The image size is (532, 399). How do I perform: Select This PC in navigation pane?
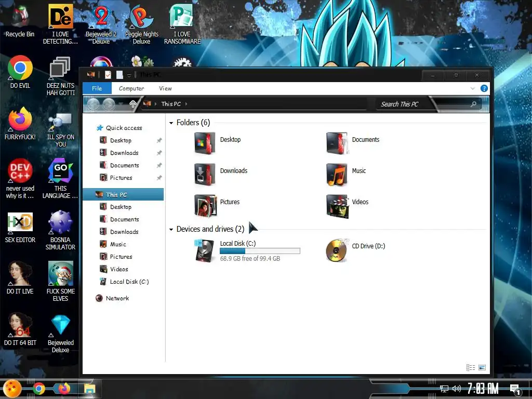pos(123,195)
